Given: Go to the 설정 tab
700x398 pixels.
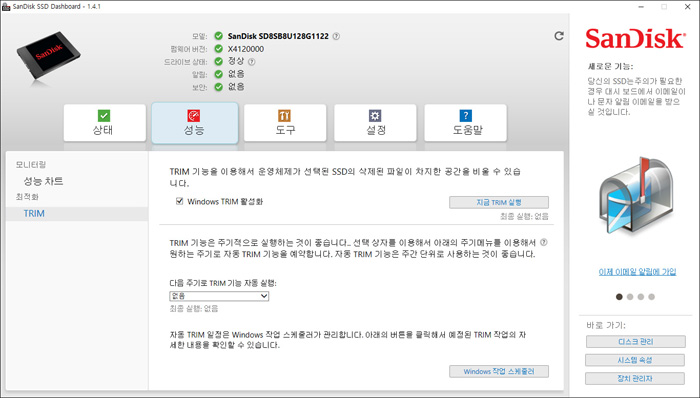Looking at the screenshot, I should (375, 123).
